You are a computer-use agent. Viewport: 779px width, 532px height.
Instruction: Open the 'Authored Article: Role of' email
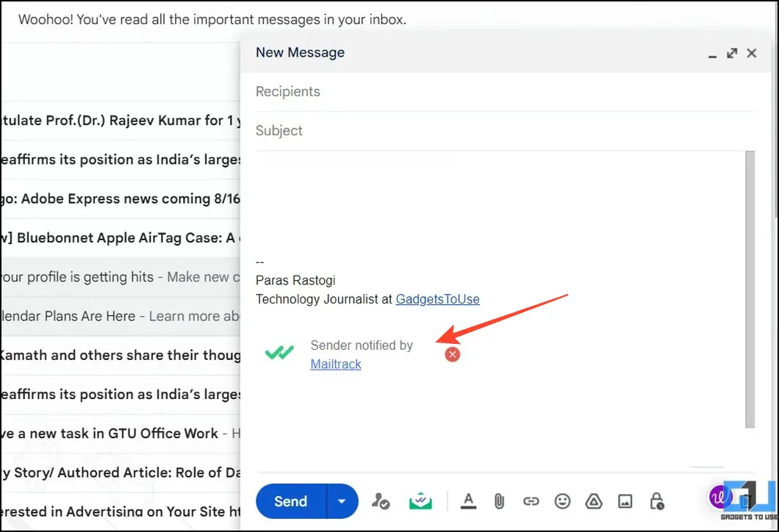click(121, 473)
